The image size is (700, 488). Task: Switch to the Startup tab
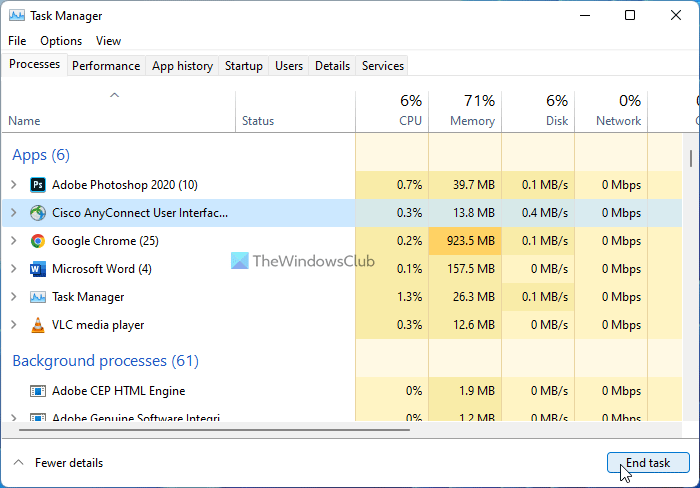click(244, 66)
